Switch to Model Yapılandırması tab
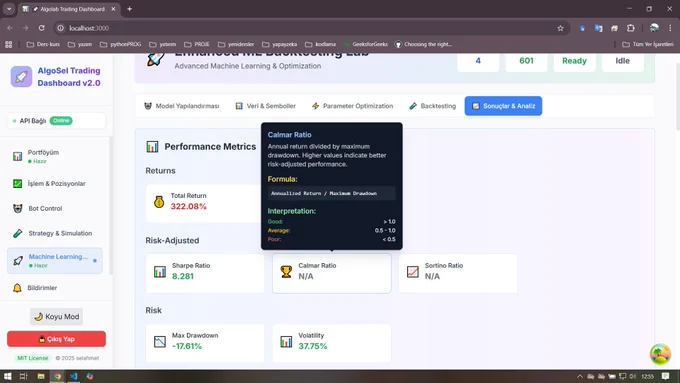Viewport: 680px width, 383px height. click(181, 106)
